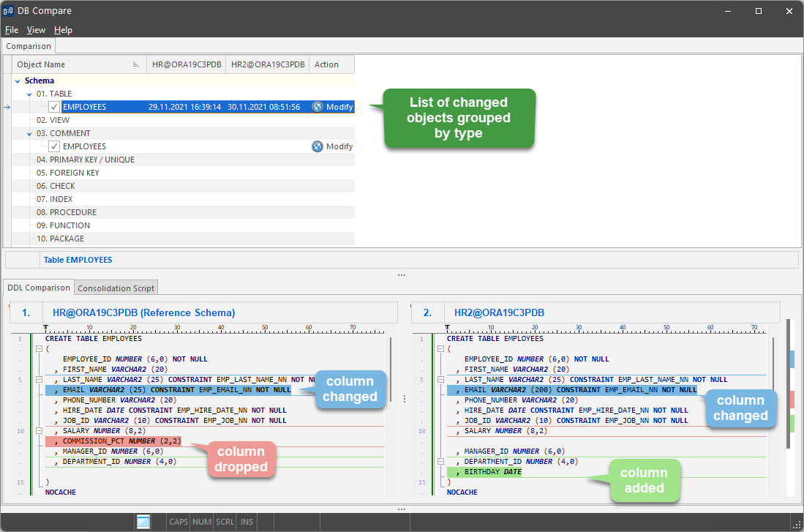Image resolution: width=804 pixels, height=532 pixels.
Task: Click the NUM lock indicator in status bar
Action: [x=202, y=521]
